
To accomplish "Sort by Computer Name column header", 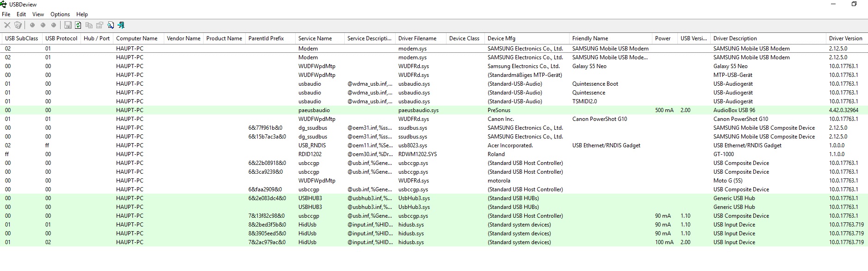I will point(136,38).
